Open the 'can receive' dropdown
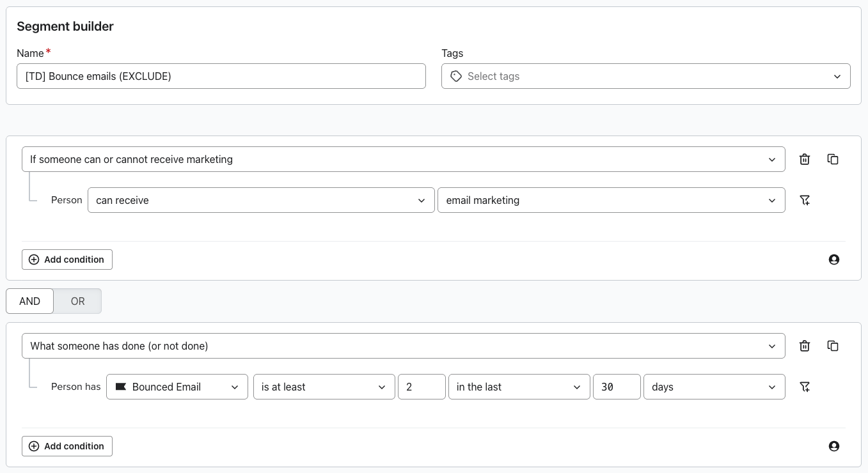The height and width of the screenshot is (473, 868). tap(260, 200)
